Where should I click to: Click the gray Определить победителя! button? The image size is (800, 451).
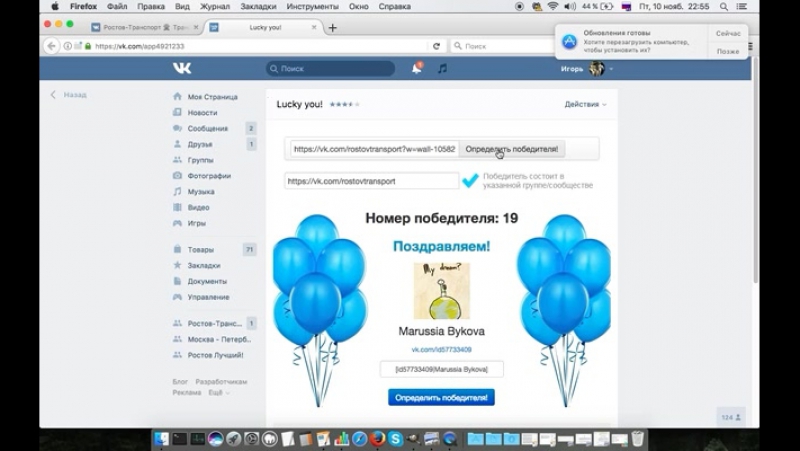click(x=512, y=149)
